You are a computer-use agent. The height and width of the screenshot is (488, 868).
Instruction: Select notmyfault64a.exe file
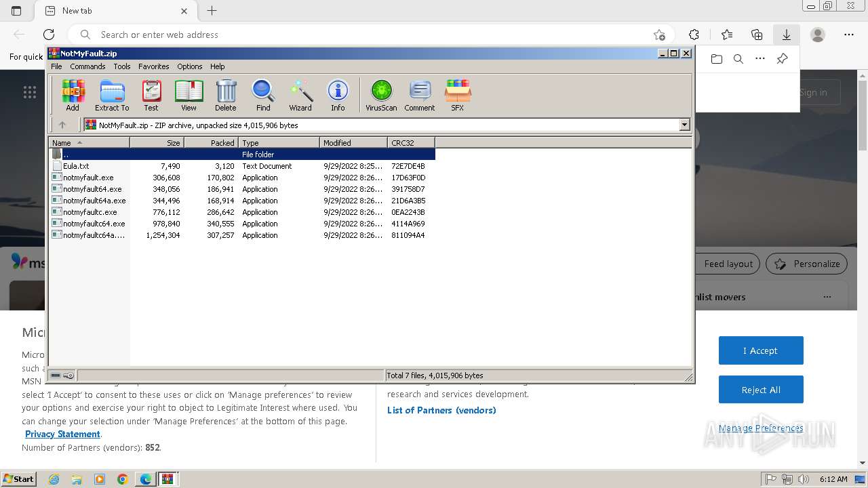242,201
